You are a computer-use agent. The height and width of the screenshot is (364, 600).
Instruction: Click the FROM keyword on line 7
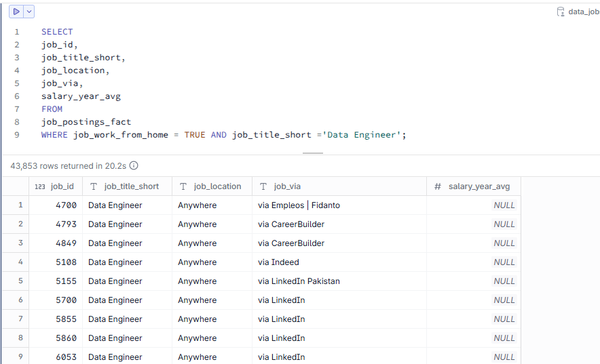pyautogui.click(x=52, y=109)
